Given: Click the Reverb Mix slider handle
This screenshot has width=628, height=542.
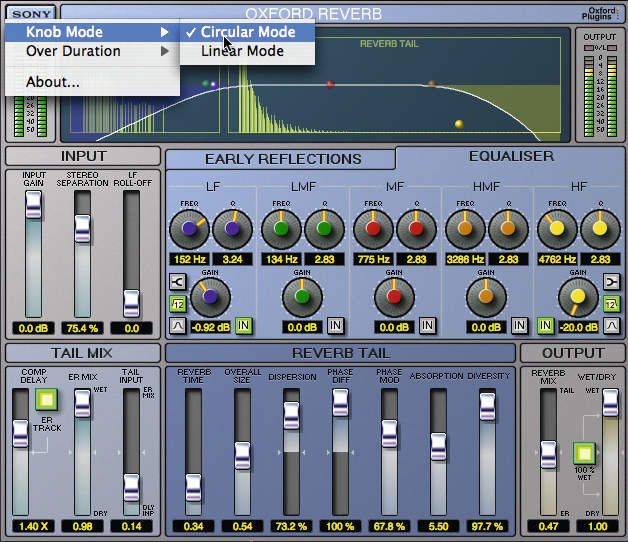Looking at the screenshot, I should pos(548,455).
